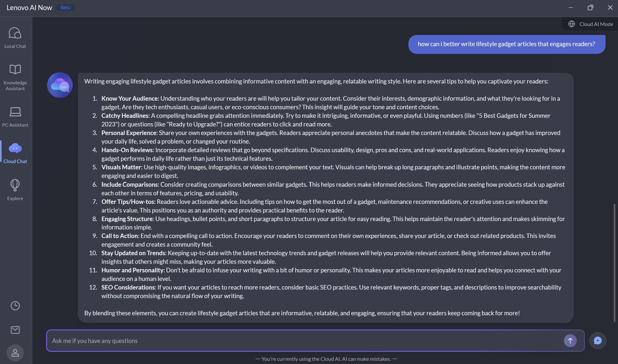The width and height of the screenshot is (618, 364).
Task: Open the user profile avatar icon
Action: [x=15, y=353]
